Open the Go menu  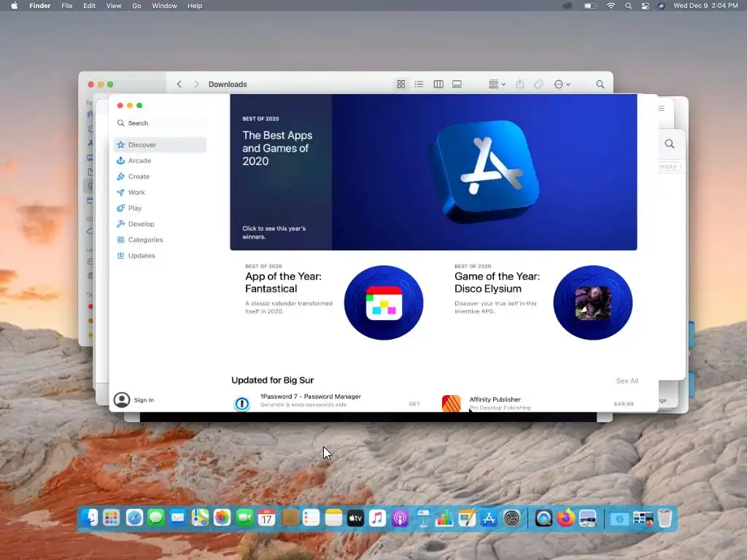(136, 6)
